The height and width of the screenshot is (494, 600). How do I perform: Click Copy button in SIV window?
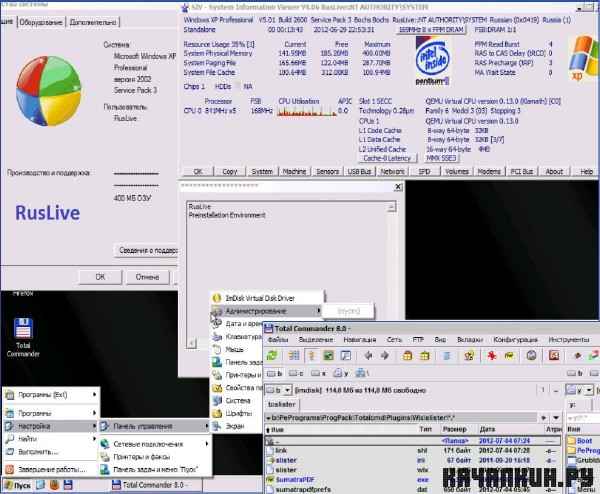click(x=230, y=171)
